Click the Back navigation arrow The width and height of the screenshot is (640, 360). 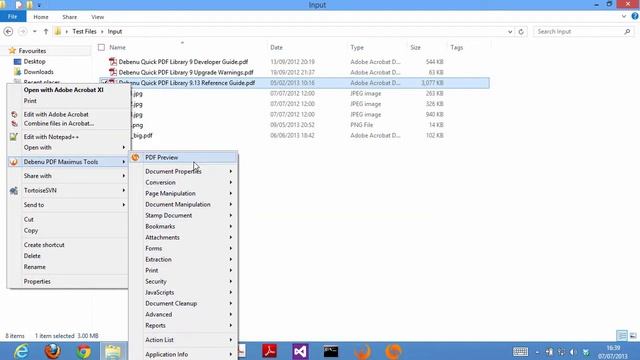[8, 31]
